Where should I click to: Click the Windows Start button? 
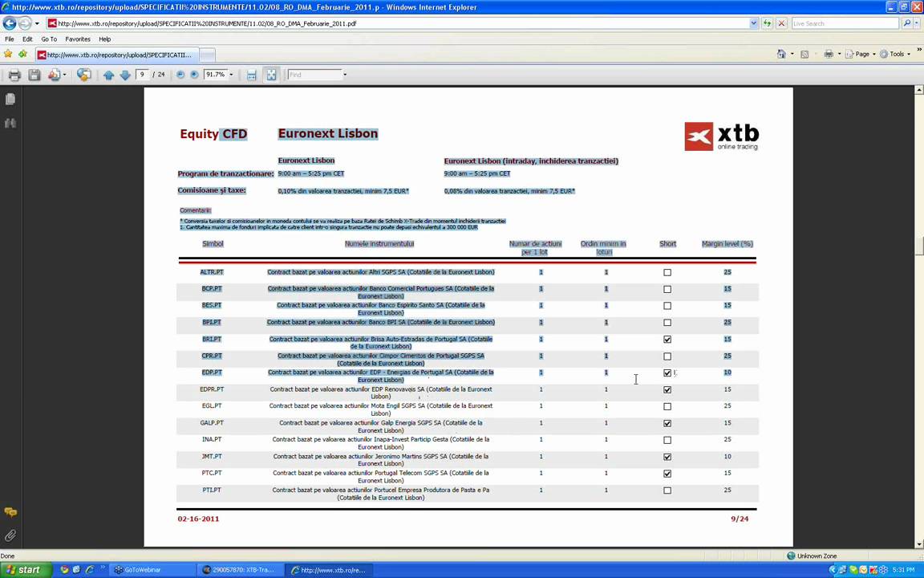pos(24,570)
